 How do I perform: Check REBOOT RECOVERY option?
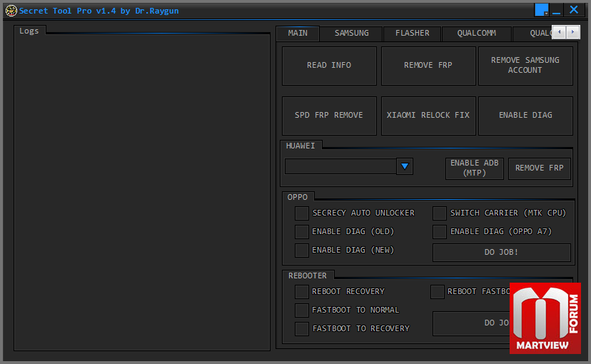point(302,292)
